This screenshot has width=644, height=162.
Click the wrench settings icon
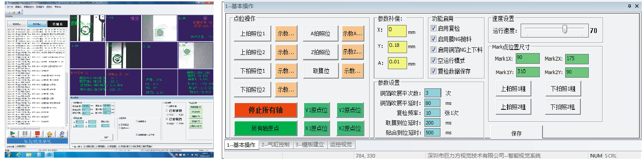(x=62, y=133)
